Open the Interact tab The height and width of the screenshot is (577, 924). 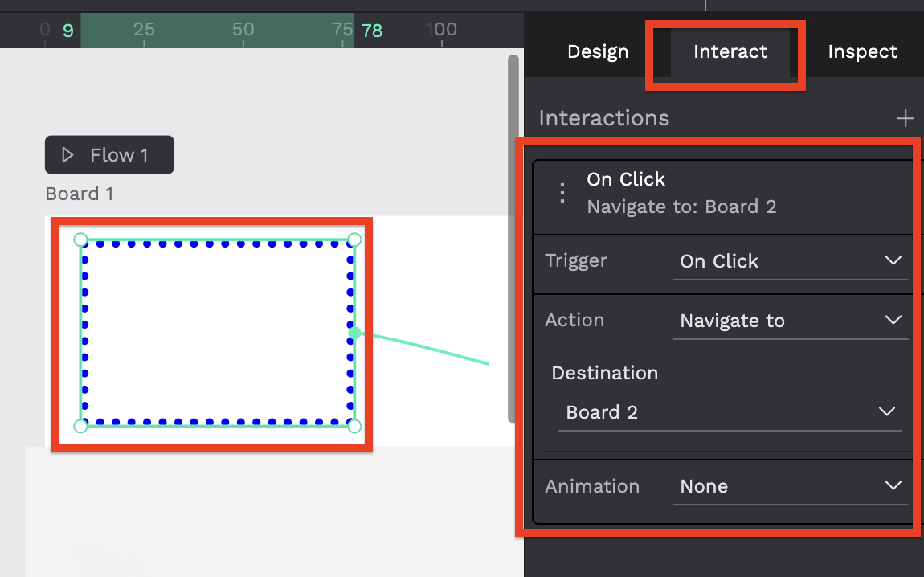730,52
